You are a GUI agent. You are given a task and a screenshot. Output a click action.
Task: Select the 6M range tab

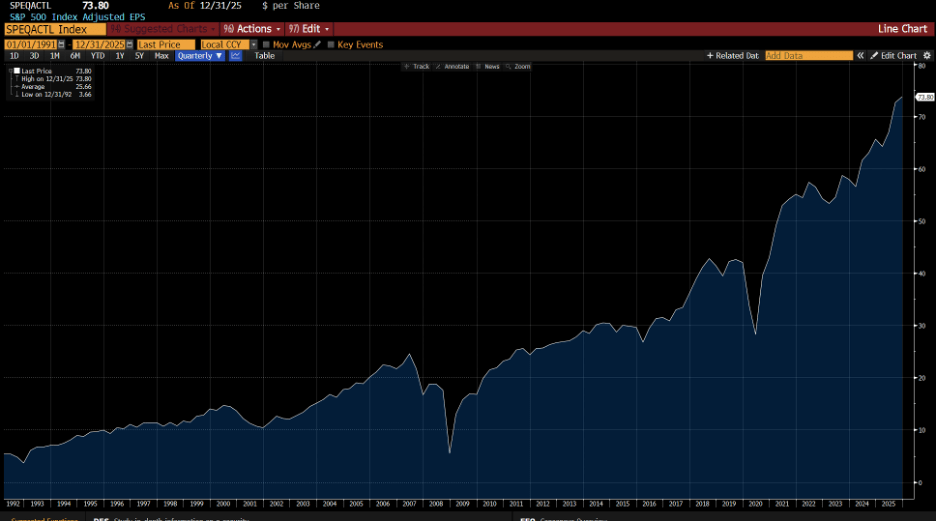point(75,56)
